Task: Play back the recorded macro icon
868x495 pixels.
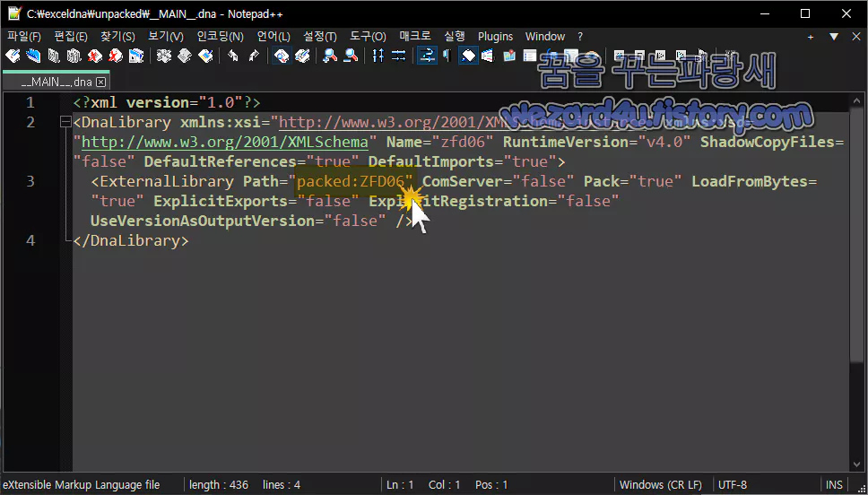Action: point(660,56)
